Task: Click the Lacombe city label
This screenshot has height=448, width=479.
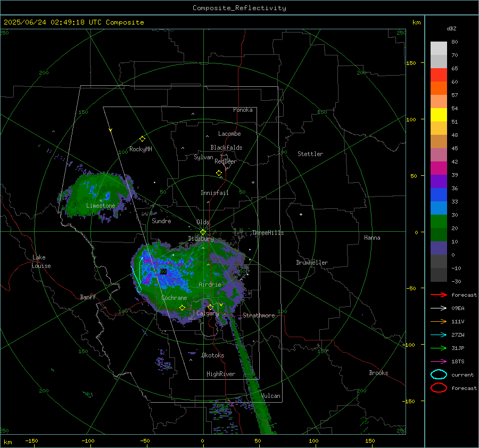Action: 229,134
